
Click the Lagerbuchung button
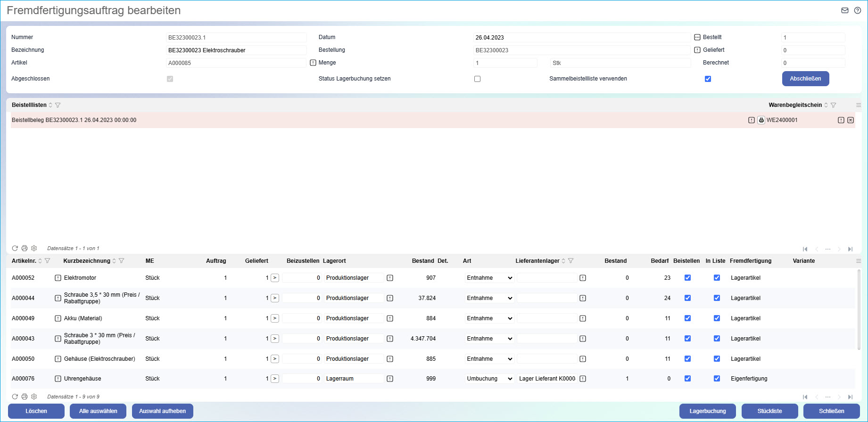pyautogui.click(x=708, y=411)
